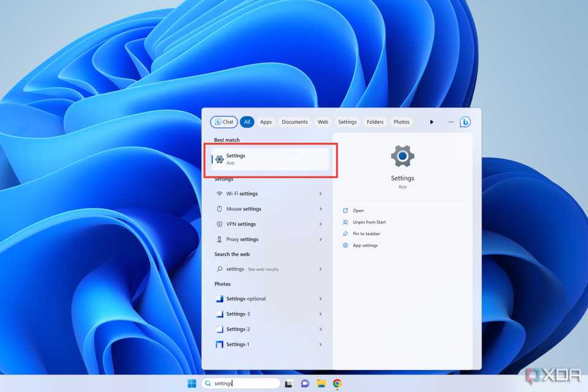Open Microsoft Teams chat from the taskbar

[x=304, y=383]
